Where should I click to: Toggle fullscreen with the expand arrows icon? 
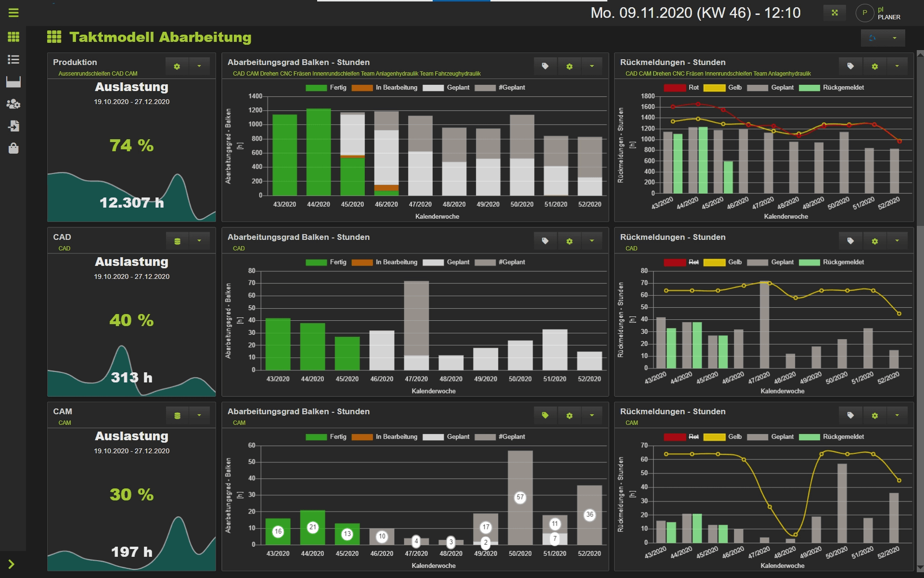[835, 13]
